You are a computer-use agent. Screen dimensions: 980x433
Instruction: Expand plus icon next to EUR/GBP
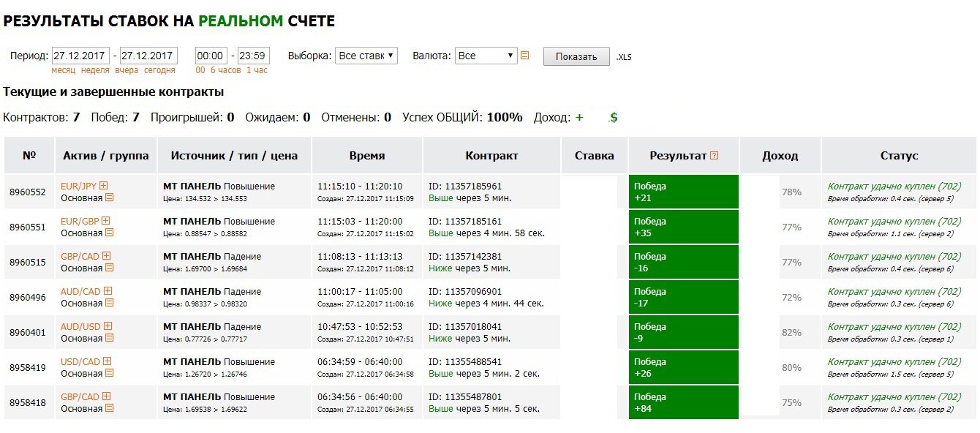(x=105, y=221)
